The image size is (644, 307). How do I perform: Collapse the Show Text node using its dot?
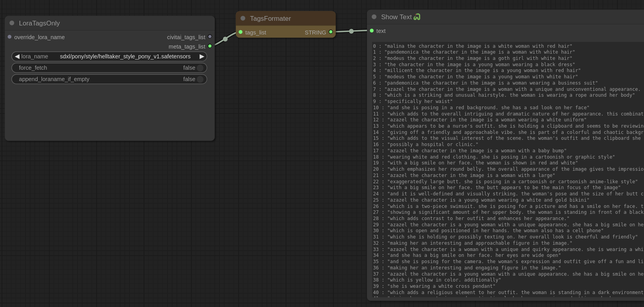pyautogui.click(x=374, y=17)
